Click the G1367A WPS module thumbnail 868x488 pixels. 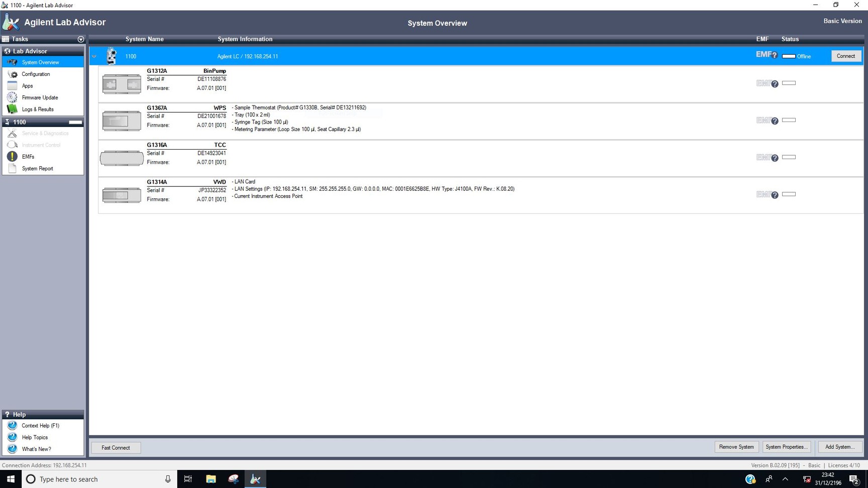[122, 121]
